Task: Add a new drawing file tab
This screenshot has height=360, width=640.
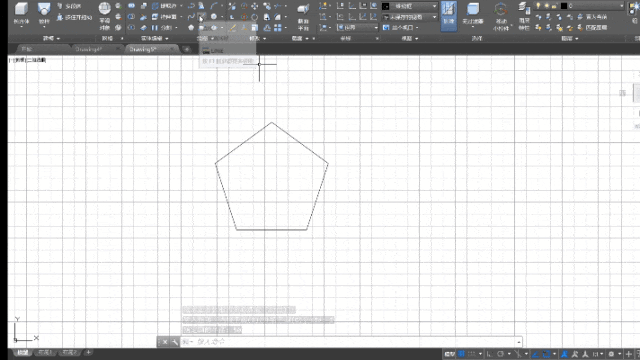Action: click(x=187, y=49)
